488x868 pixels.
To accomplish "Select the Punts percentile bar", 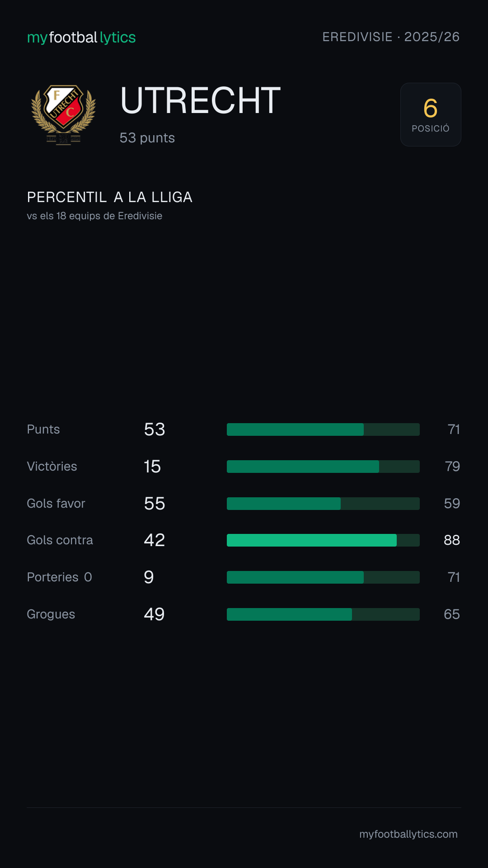I will tap(323, 429).
